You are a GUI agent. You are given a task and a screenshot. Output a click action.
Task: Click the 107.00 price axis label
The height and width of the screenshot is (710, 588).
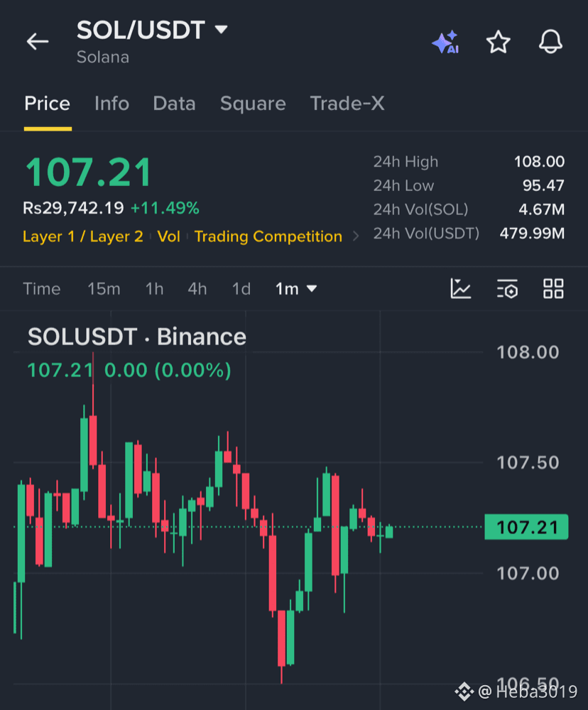coord(528,574)
